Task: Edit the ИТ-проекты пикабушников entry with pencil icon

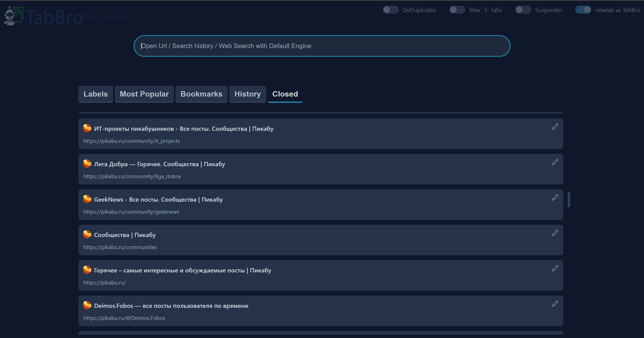Action: 555,127
